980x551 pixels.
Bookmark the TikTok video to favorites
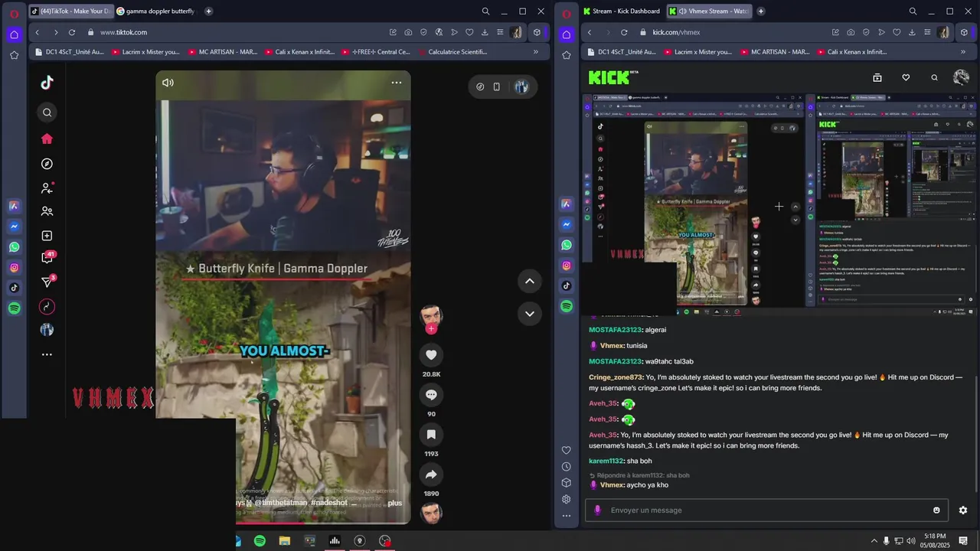pos(431,434)
